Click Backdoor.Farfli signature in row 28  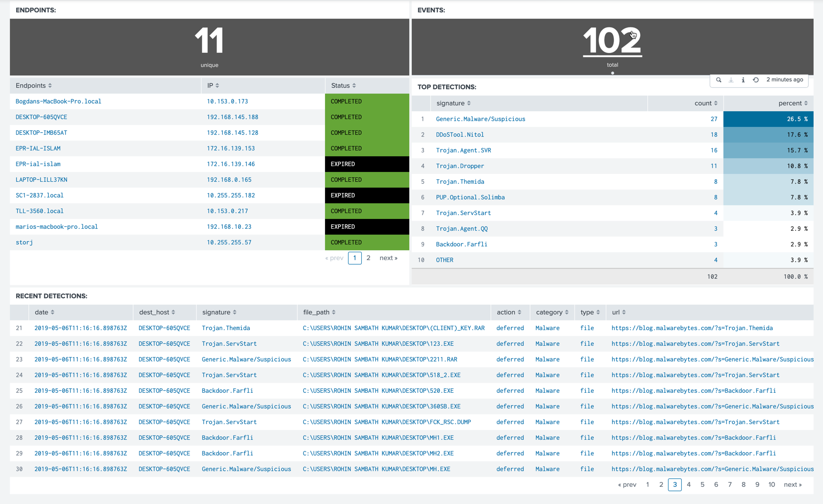point(227,438)
